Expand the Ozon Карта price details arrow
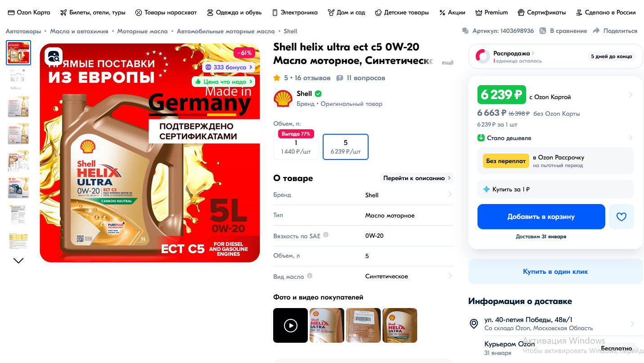Image resolution: width=644 pixels, height=363 pixels. pos(630,95)
